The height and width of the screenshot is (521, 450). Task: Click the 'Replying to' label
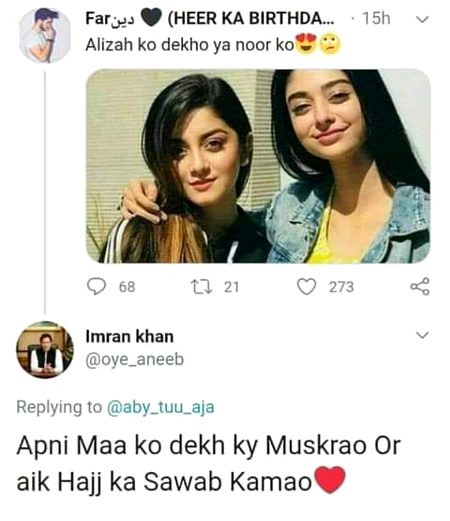[59, 407]
